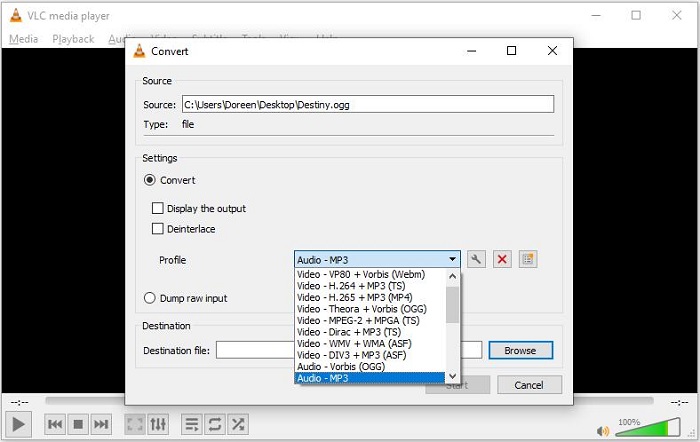Mute audio using the speaker icon
Image resolution: width=700 pixels, height=442 pixels.
(603, 431)
